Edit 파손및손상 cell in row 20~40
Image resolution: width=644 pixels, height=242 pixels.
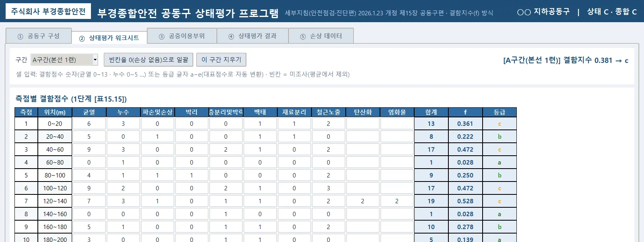(157, 136)
